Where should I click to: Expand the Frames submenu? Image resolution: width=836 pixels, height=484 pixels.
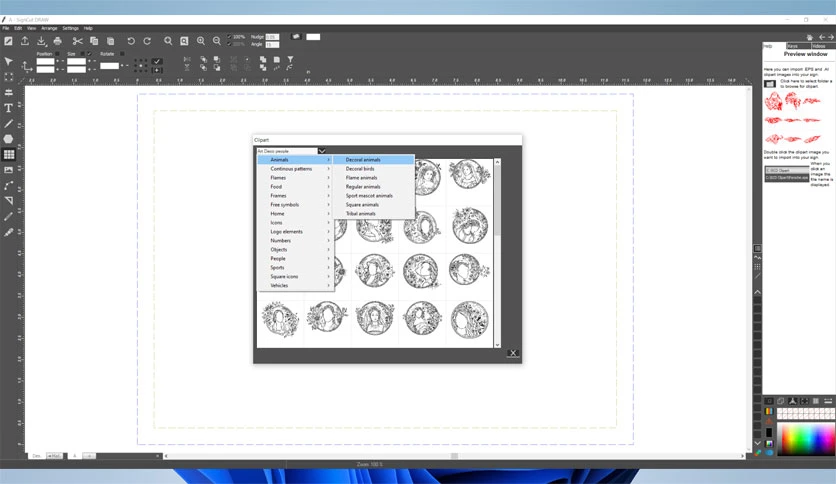295,196
